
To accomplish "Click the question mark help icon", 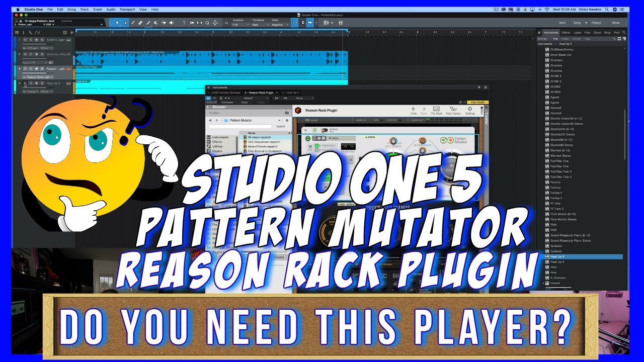I will [x=184, y=23].
